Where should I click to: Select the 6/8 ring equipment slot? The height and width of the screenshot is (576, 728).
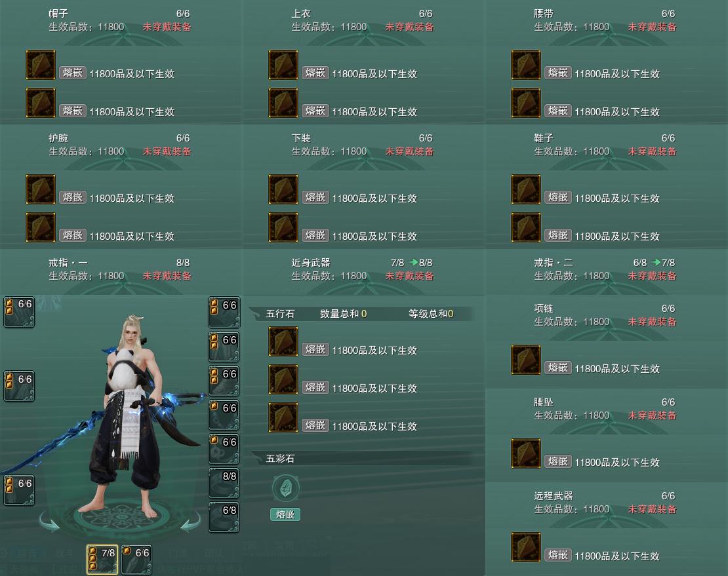[x=224, y=517]
